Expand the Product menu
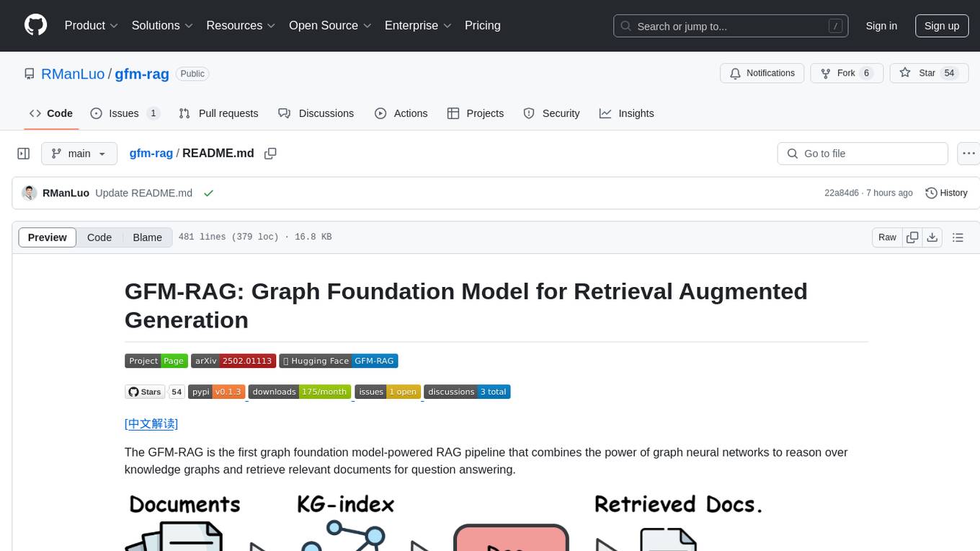Viewport: 980px width, 551px height. (92, 25)
